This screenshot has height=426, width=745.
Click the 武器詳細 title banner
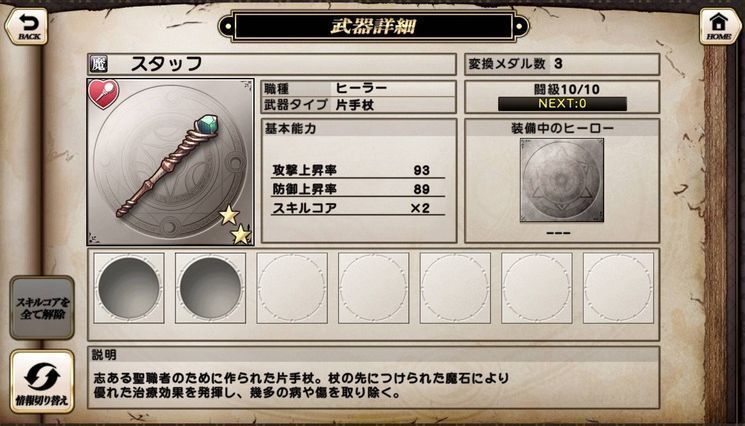[x=373, y=26]
